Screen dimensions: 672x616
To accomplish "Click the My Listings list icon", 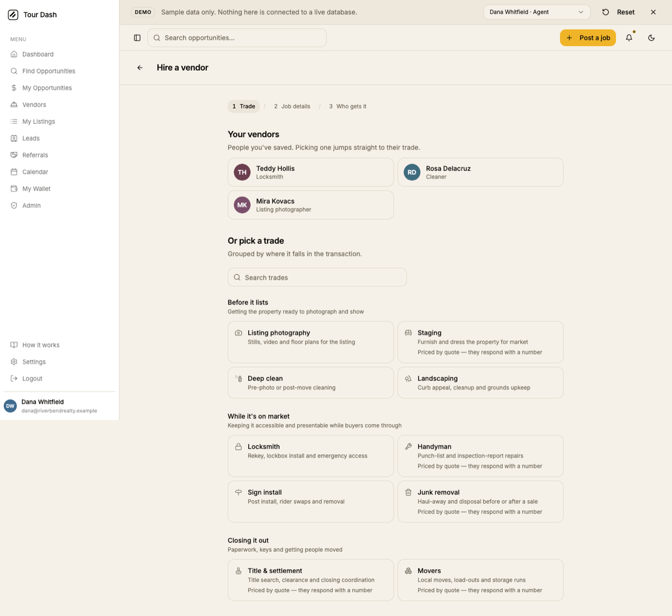I will 14,121.
